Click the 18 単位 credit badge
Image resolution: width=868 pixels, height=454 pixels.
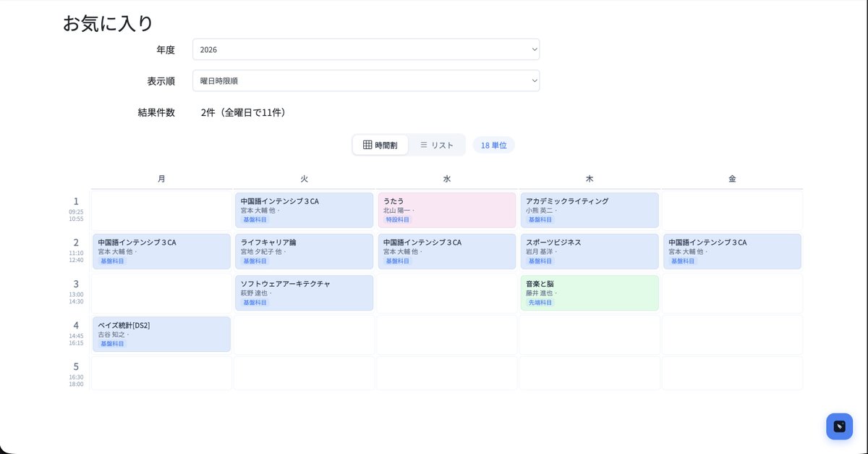click(494, 145)
